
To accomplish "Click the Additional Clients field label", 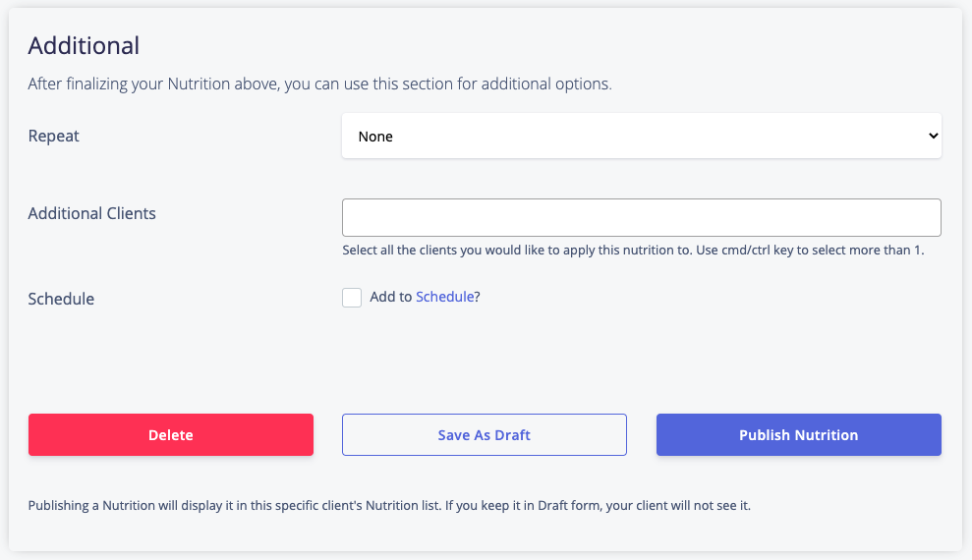I will click(x=91, y=213).
